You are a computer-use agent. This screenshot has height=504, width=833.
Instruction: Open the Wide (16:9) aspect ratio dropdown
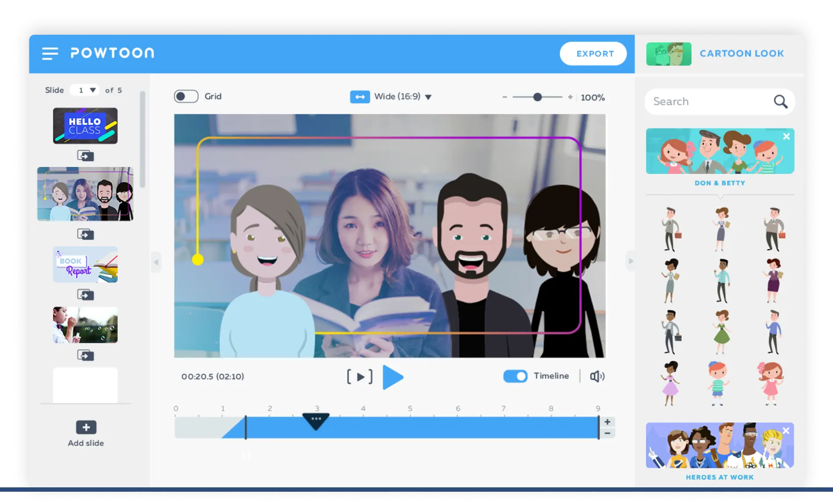428,97
